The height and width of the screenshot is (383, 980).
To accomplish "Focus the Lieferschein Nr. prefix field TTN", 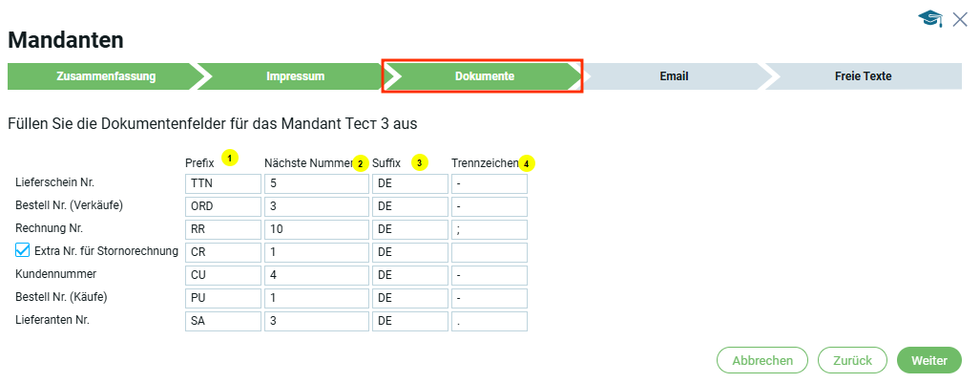I will point(223,183).
